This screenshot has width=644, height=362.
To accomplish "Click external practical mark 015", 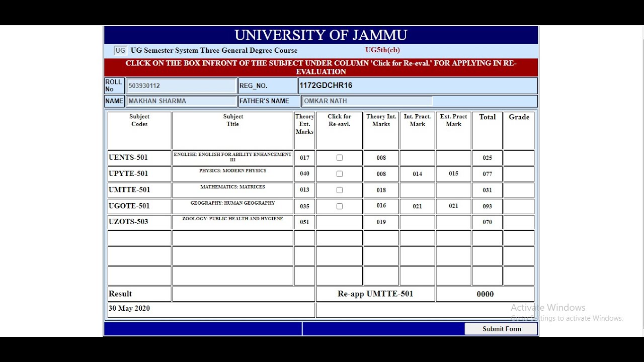I will (x=453, y=173).
